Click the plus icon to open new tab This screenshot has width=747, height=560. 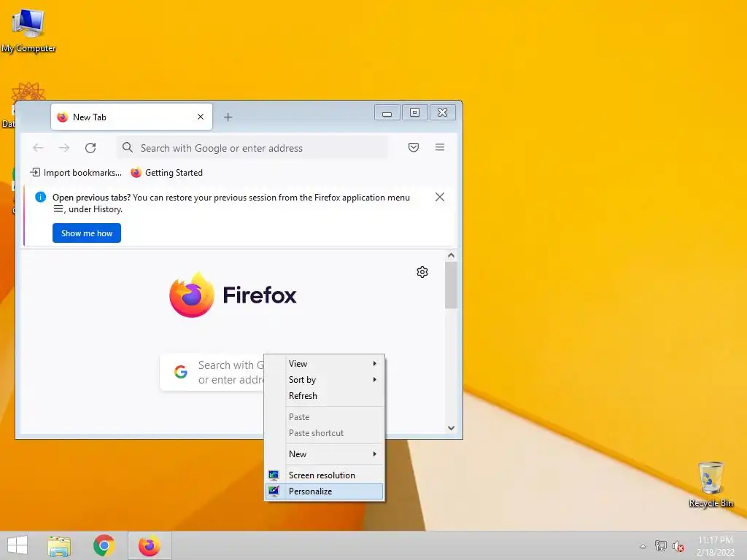(228, 117)
